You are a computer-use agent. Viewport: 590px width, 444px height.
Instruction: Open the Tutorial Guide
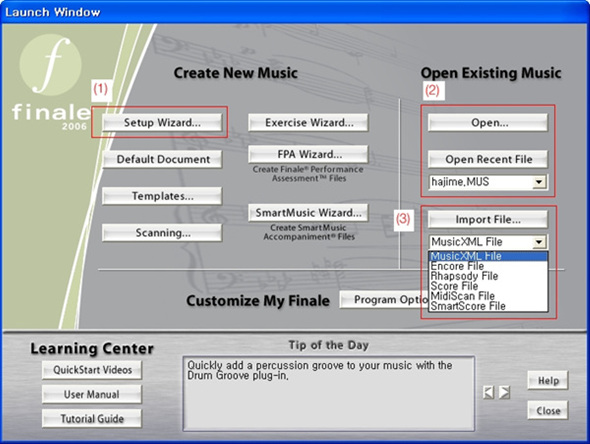[92, 419]
